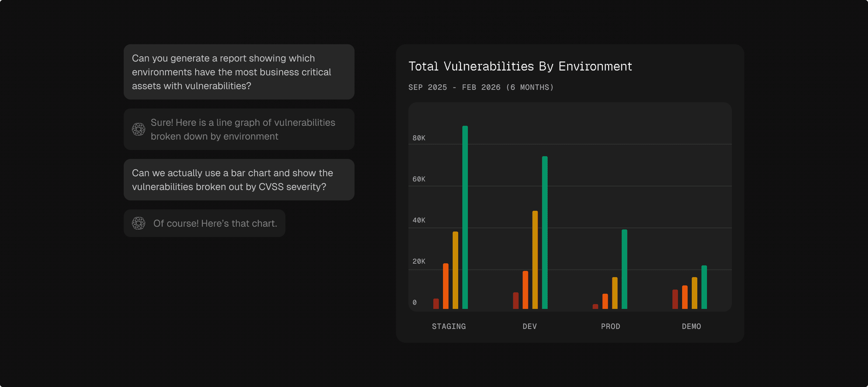This screenshot has height=387, width=868.
Task: Click the assistant icon beside 'Of course!'
Action: coord(139,223)
